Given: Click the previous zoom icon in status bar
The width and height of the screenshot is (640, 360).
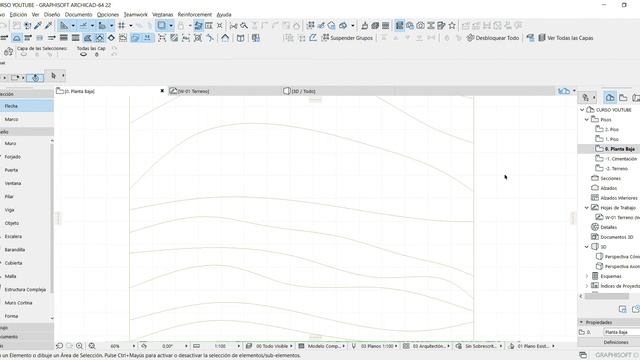Looking at the screenshot, I should pyautogui.click(x=59, y=346).
